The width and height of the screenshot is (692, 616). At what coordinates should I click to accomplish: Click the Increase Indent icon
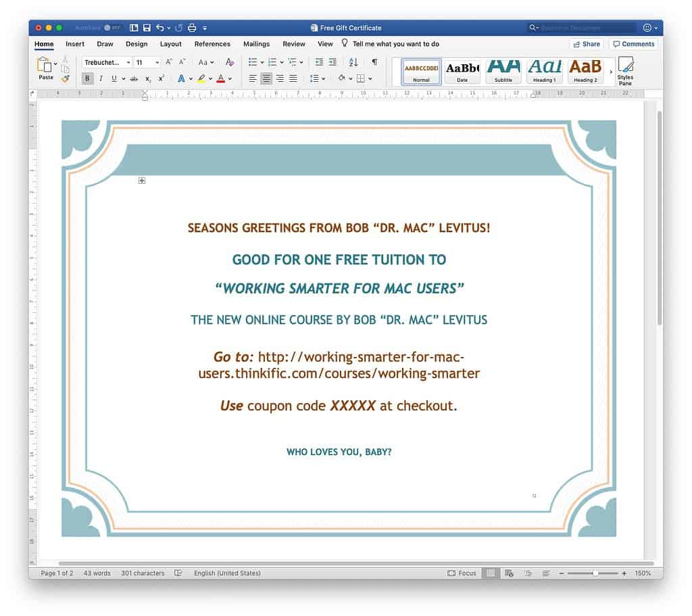pyautogui.click(x=332, y=62)
